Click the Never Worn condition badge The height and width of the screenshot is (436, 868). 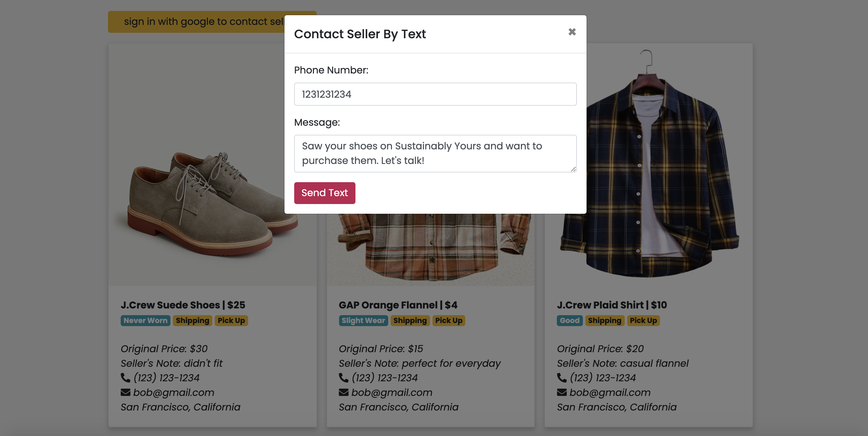click(x=145, y=320)
